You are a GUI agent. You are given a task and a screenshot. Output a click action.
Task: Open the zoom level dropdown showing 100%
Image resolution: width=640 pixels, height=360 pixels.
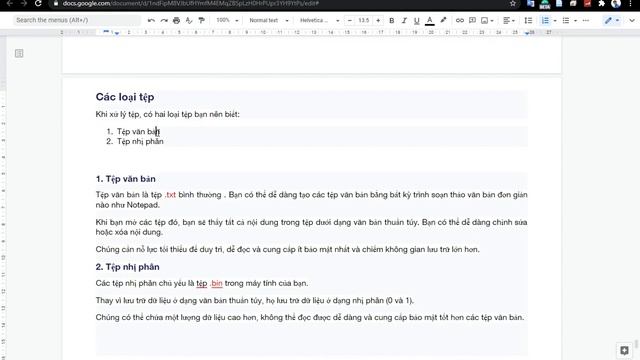227,20
